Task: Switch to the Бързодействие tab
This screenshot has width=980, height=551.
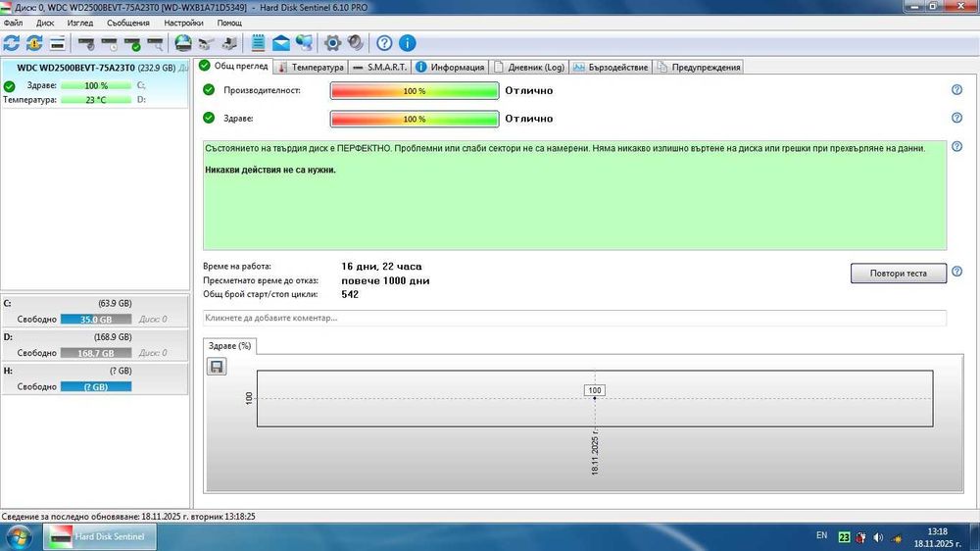Action: tap(611, 67)
